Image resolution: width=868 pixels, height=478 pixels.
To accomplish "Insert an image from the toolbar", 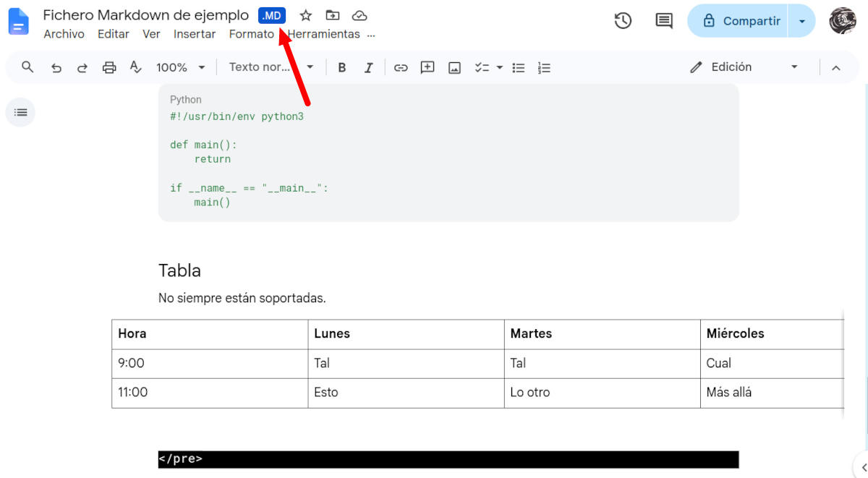I will pyautogui.click(x=454, y=67).
